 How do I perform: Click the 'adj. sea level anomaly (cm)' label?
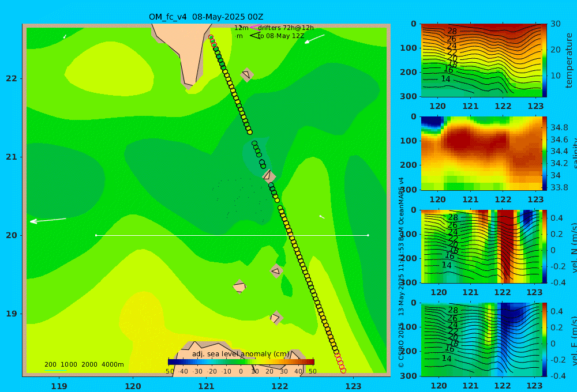[241, 354]
